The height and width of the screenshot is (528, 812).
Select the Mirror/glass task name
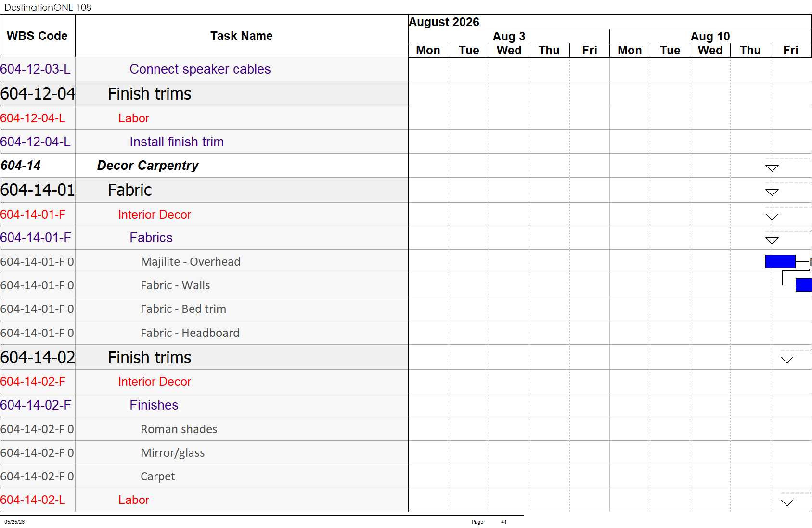point(173,452)
